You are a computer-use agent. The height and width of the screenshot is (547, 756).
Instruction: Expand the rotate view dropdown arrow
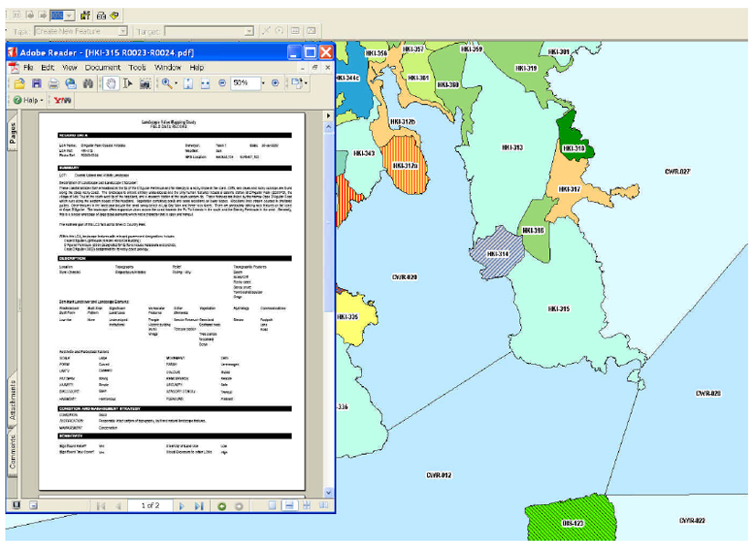click(x=305, y=83)
